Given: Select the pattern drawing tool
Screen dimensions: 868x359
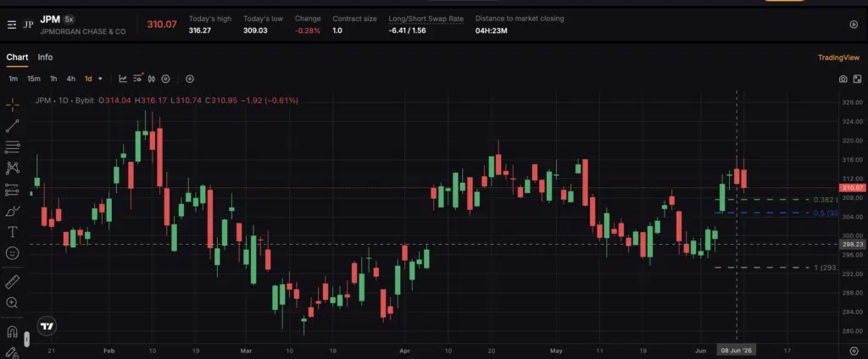Looking at the screenshot, I should coord(12,168).
